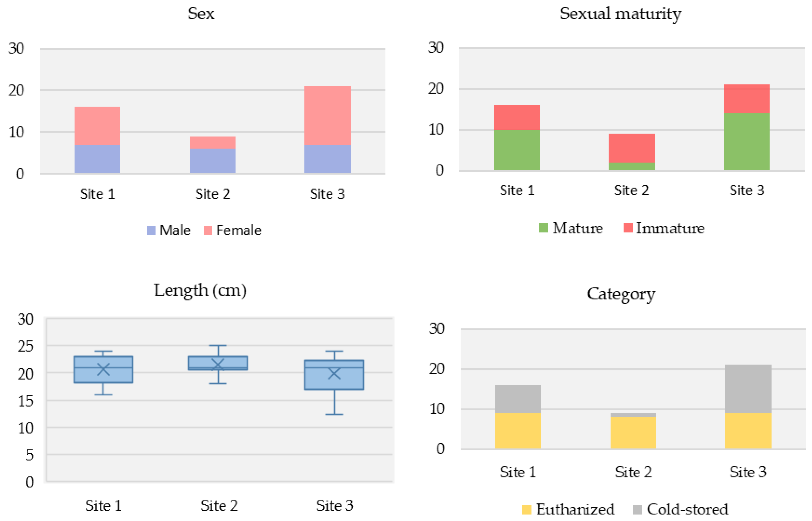This screenshot has width=812, height=521.
Task: Select the "Sexual maturity" chart title
Action: tap(620, 14)
